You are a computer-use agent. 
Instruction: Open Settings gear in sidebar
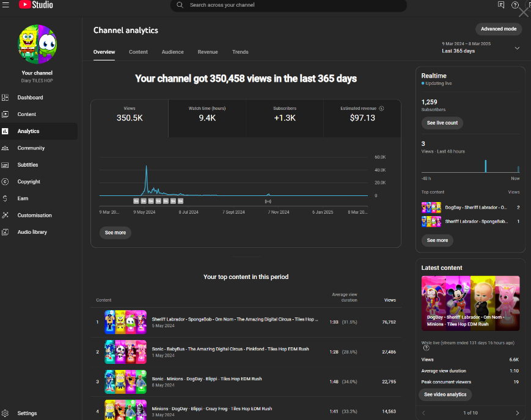pos(5,413)
